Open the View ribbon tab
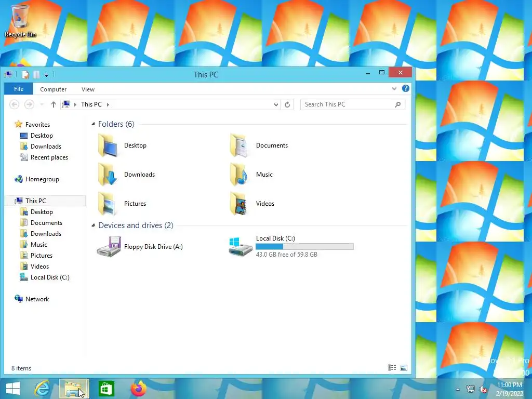 88,89
